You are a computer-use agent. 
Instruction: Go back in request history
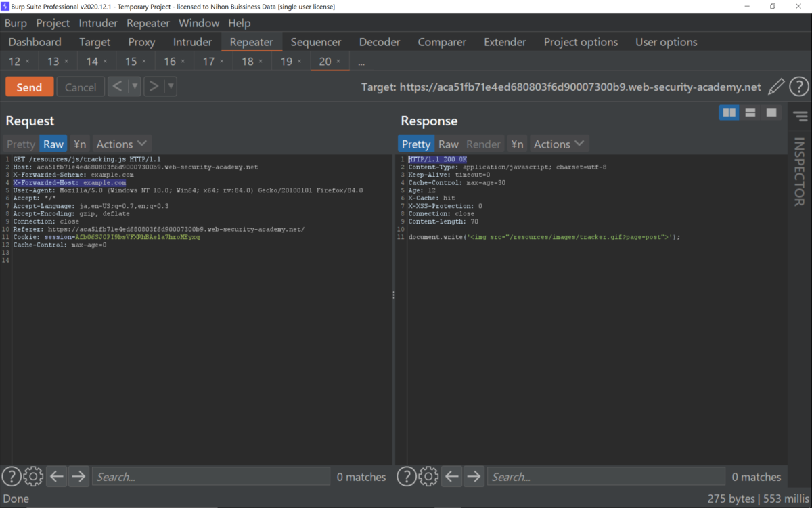[x=118, y=87]
